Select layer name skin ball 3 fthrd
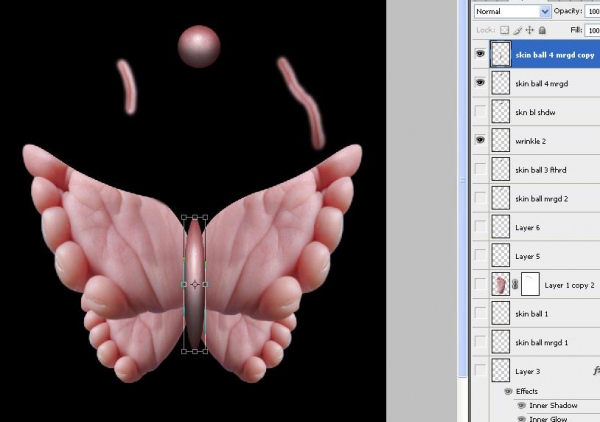The width and height of the screenshot is (600, 422). coord(541,170)
